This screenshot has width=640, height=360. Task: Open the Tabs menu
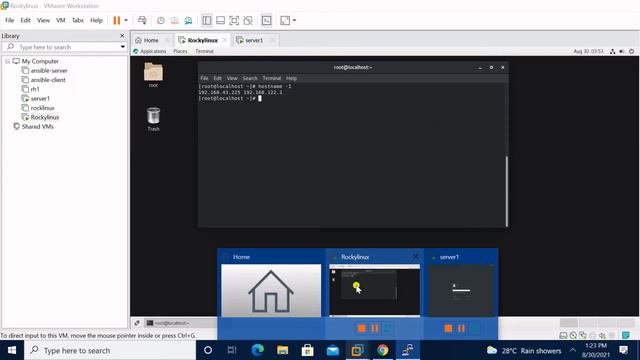[x=78, y=20]
